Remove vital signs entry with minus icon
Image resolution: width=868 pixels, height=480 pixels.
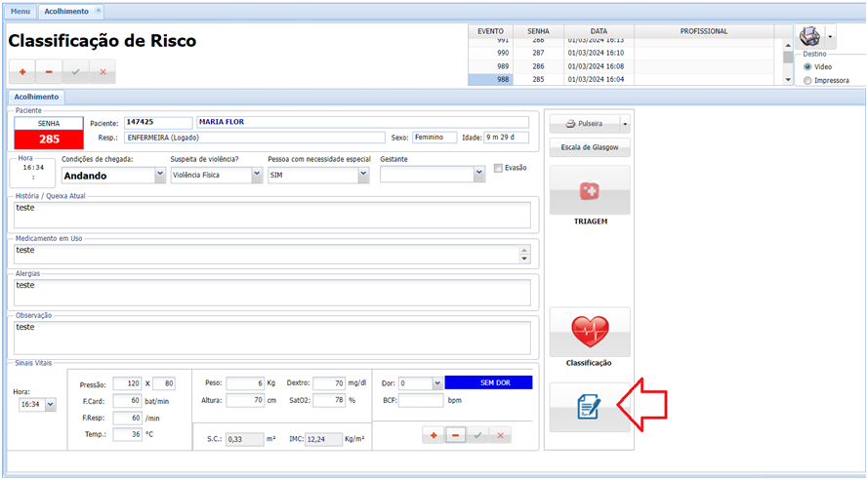[456, 435]
